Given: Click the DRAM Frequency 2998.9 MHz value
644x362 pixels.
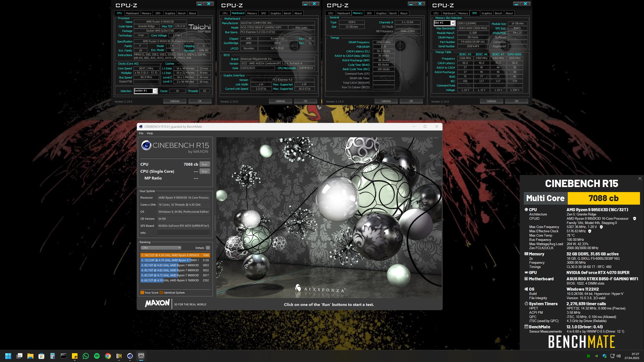Looking at the screenshot, I should pos(383,42).
